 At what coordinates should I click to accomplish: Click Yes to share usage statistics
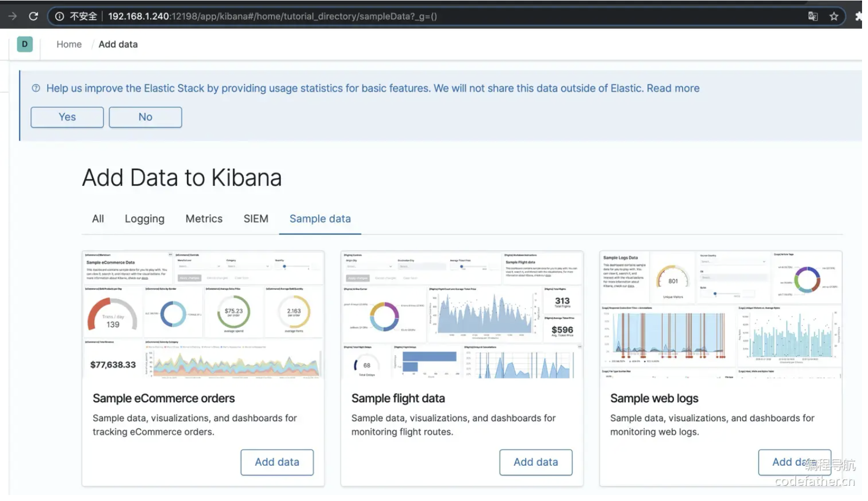(67, 117)
